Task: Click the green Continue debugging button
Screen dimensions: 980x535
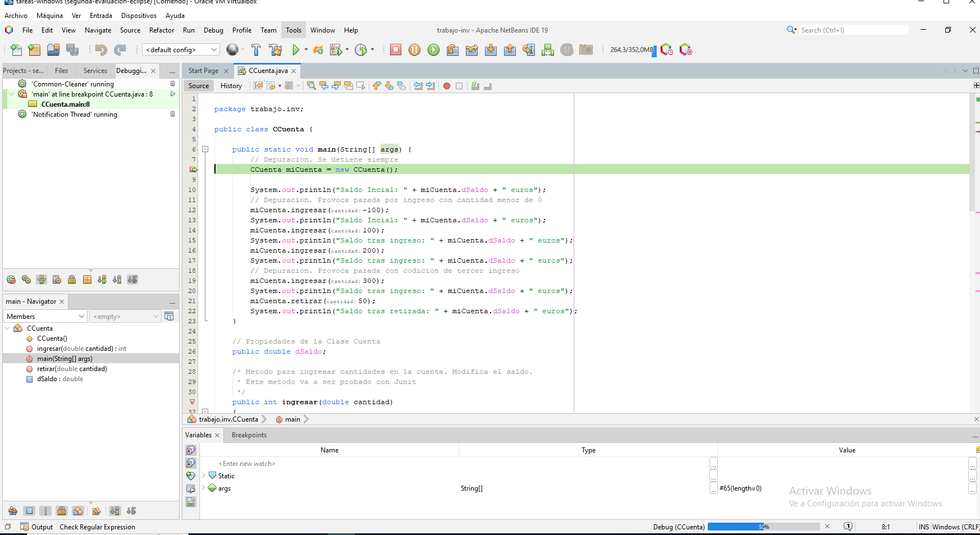Action: (433, 50)
